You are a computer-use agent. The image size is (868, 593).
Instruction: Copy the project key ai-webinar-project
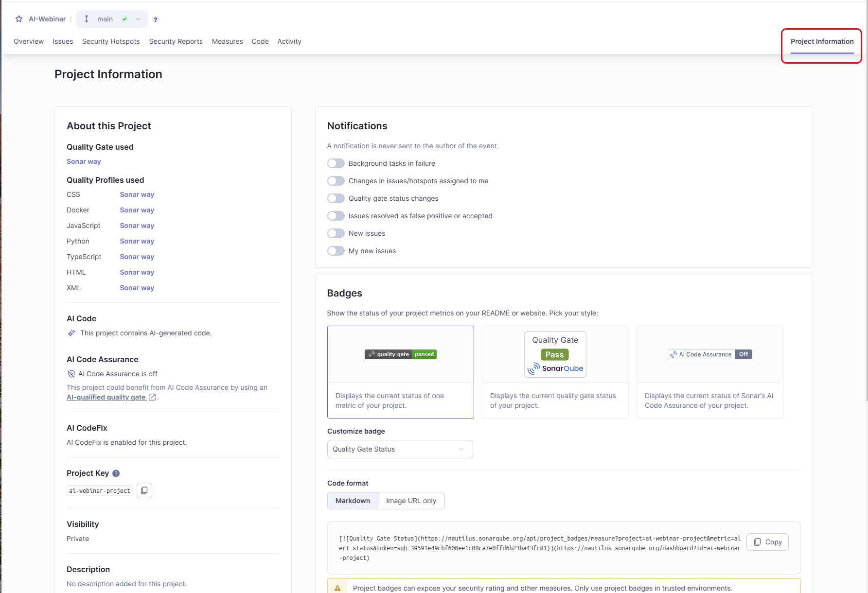[x=144, y=490]
